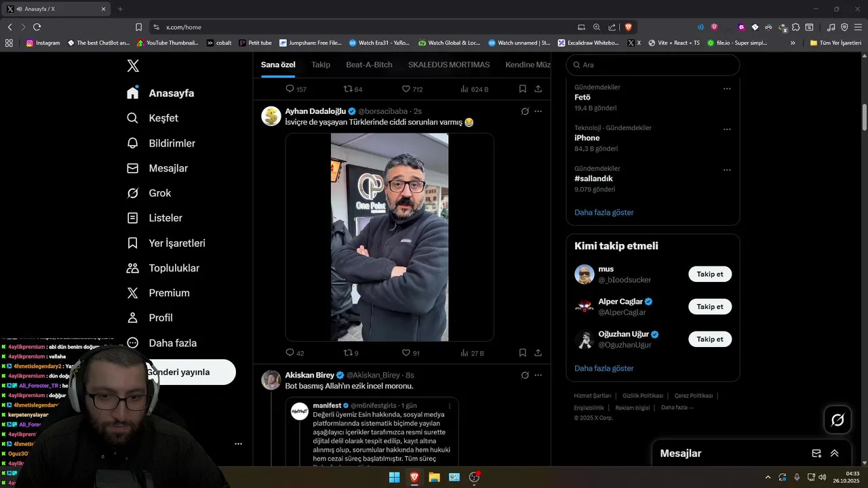
Task: Open Listeler page
Action: pos(154,218)
